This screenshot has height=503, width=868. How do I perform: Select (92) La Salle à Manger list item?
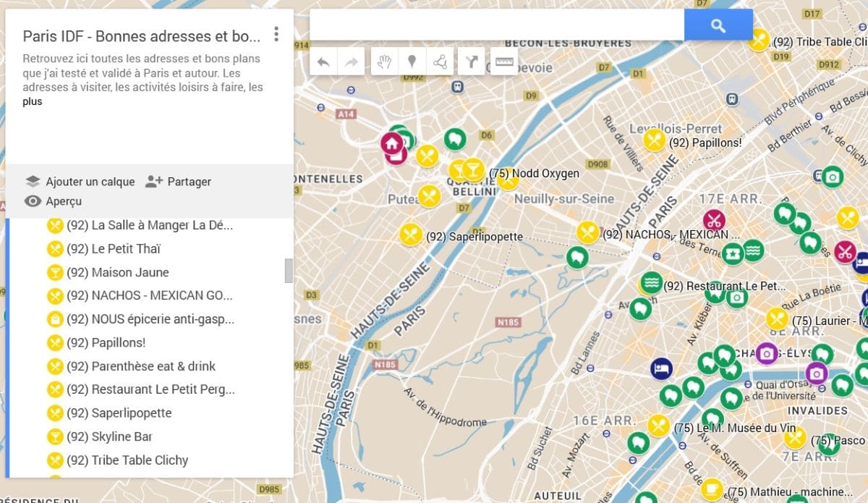pyautogui.click(x=150, y=225)
